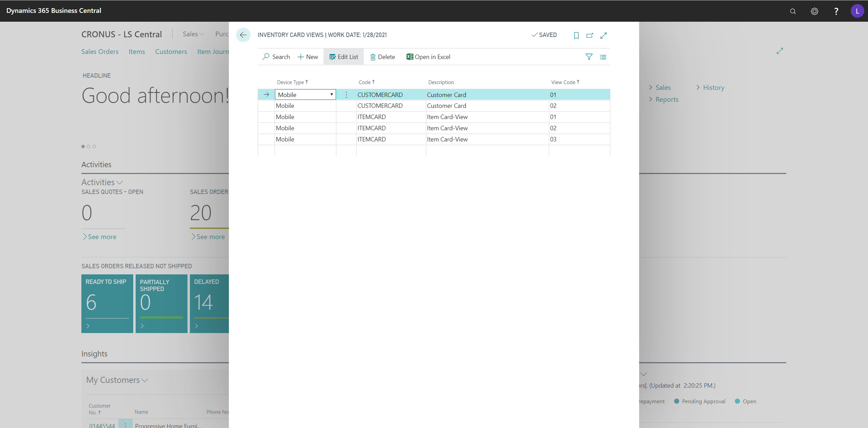Click Search in the action bar
The image size is (868, 428).
(276, 57)
